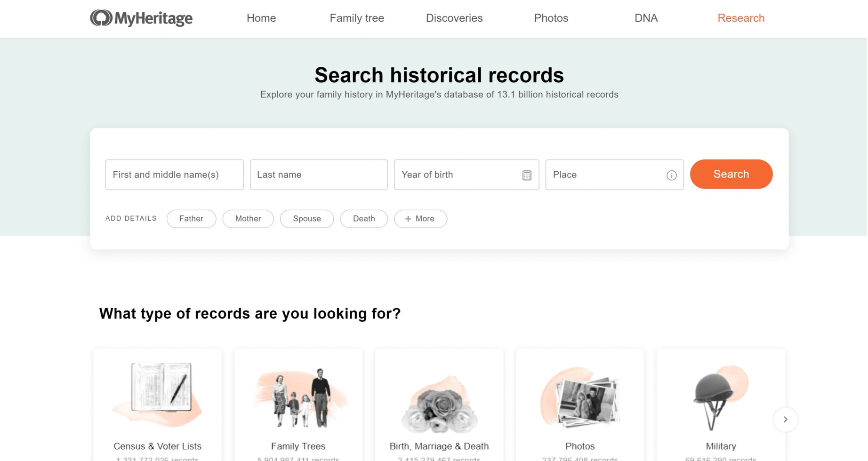
Task: Focus the First and middle name(s) field
Action: point(175,175)
